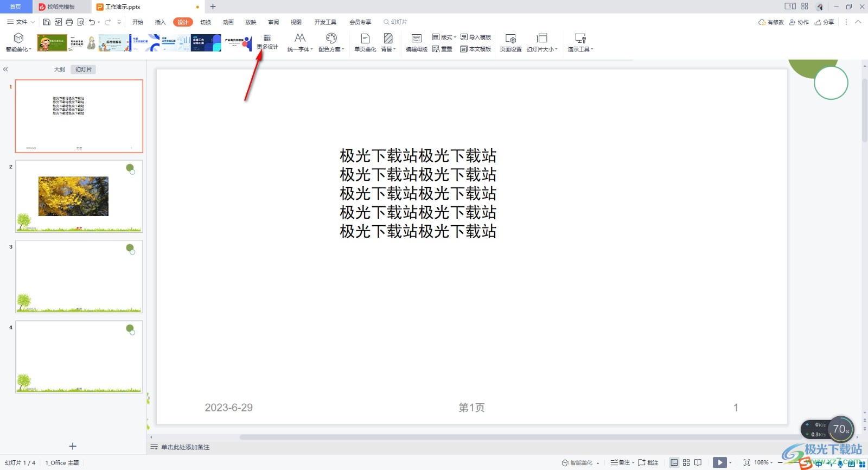Open the 版式 layout dropdown
Viewport: 868px width, 470px height.
tap(444, 37)
